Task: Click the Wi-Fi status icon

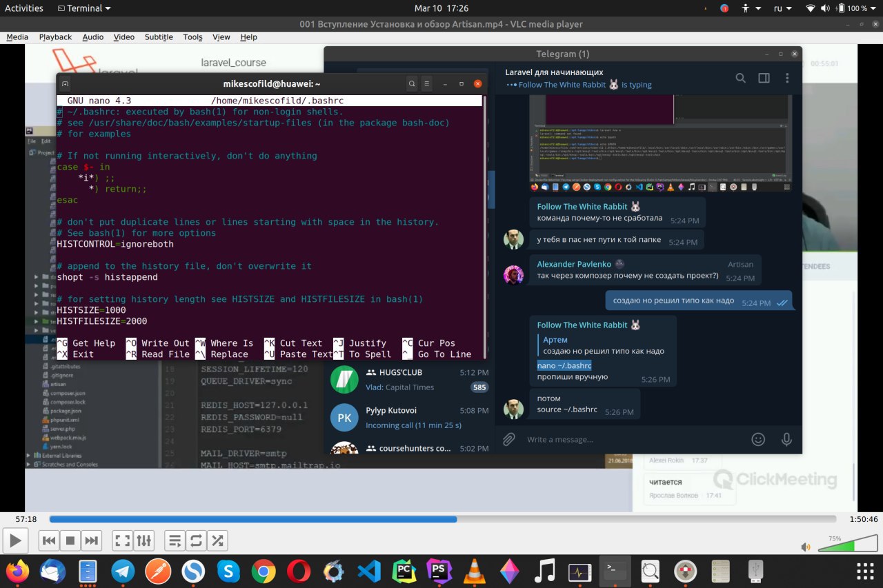Action: 810,8
